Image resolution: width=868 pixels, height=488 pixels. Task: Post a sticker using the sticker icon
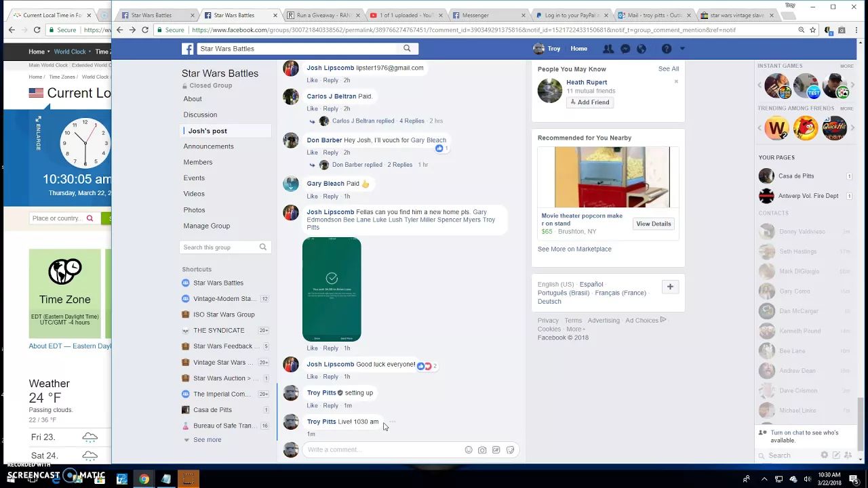[x=511, y=450]
